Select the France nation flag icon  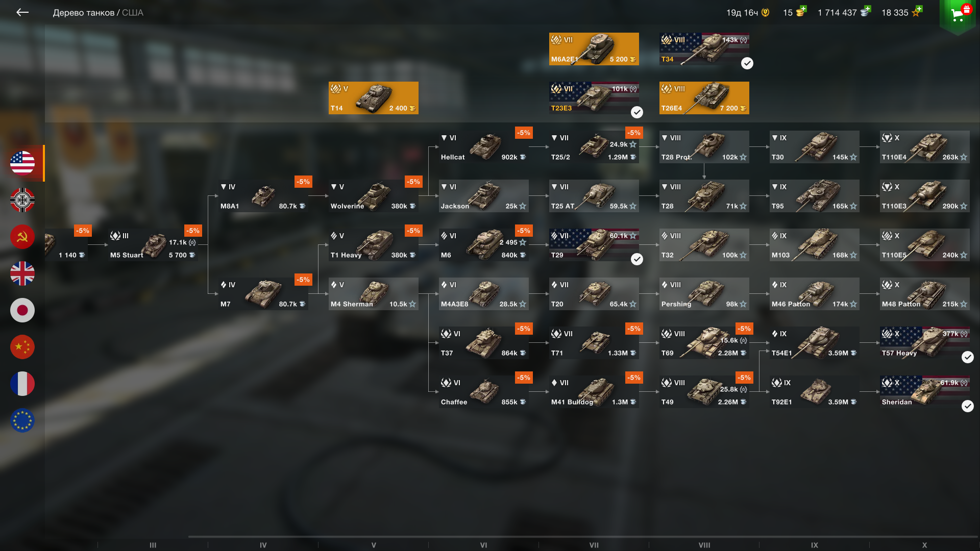(x=22, y=384)
